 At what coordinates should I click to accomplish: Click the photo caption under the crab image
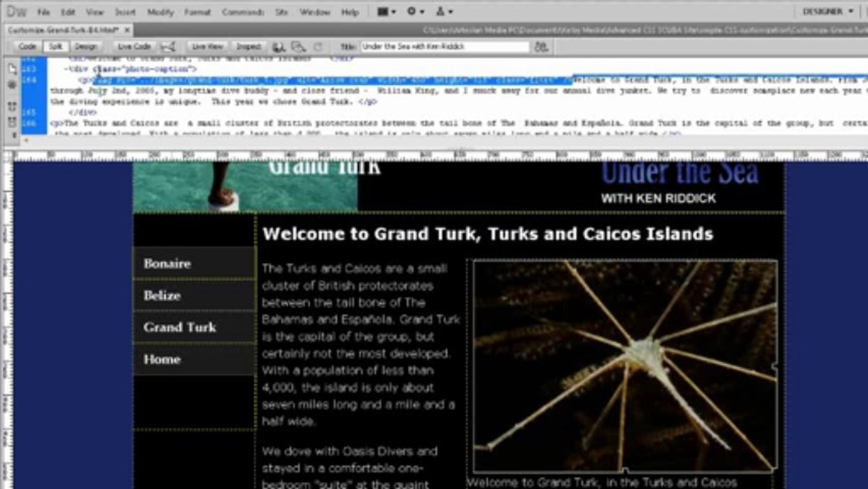pyautogui.click(x=602, y=482)
